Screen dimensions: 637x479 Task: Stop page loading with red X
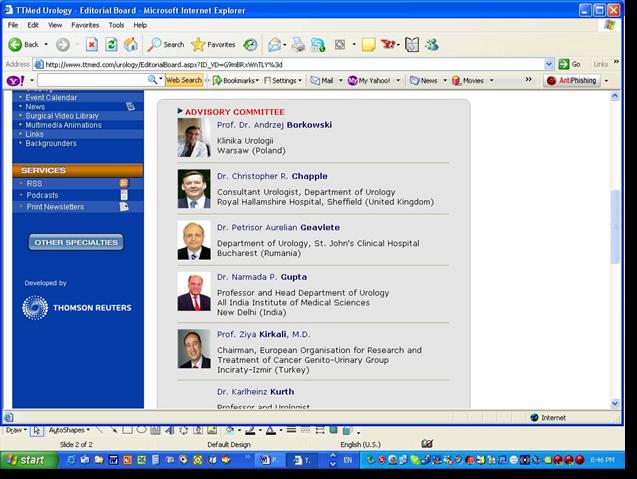pos(92,45)
